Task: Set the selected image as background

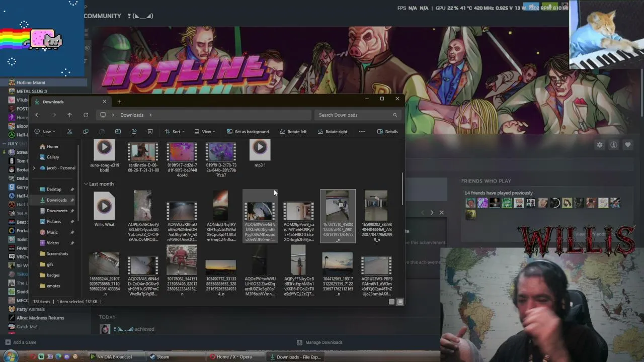Action: coord(248,132)
